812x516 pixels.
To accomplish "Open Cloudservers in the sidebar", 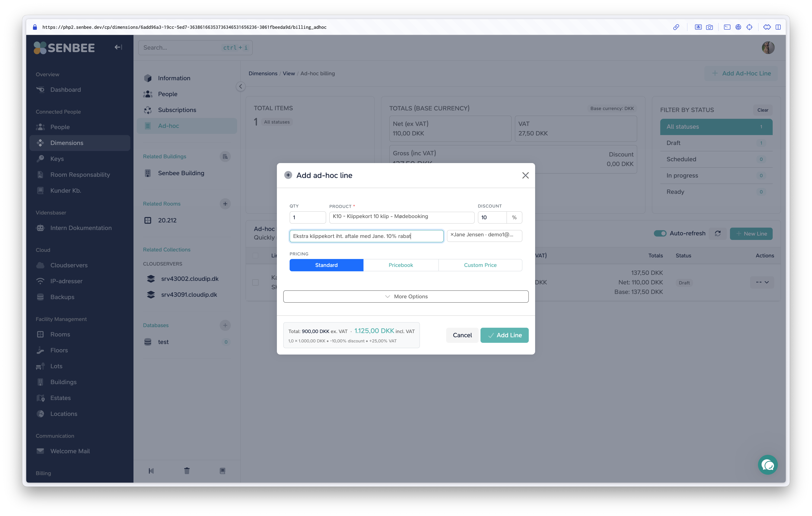I will pyautogui.click(x=80, y=265).
